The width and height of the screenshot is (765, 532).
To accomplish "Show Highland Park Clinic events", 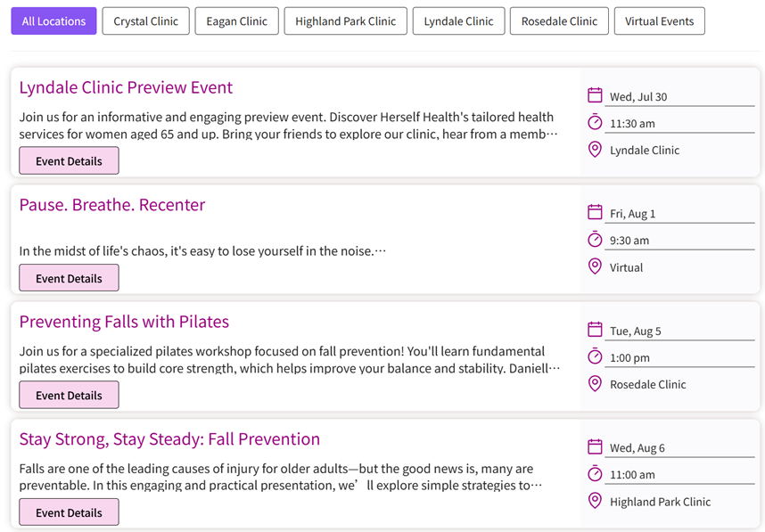I will [x=345, y=21].
